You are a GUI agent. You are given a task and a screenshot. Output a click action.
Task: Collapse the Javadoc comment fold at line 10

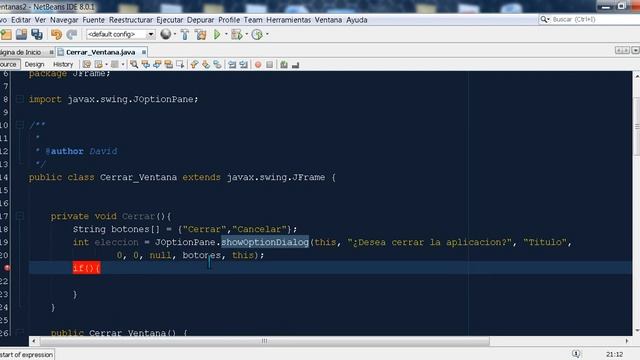[19, 124]
